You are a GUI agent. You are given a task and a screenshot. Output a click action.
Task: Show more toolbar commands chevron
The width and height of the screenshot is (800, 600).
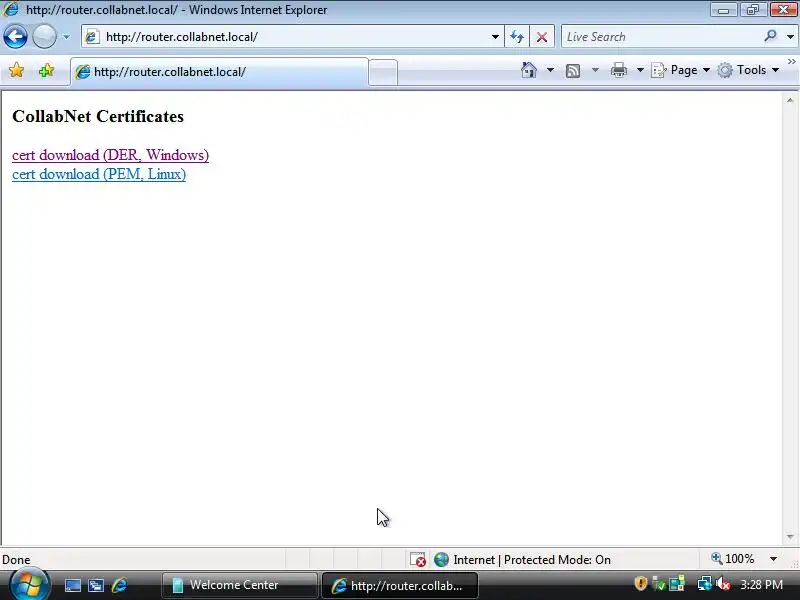click(x=791, y=62)
